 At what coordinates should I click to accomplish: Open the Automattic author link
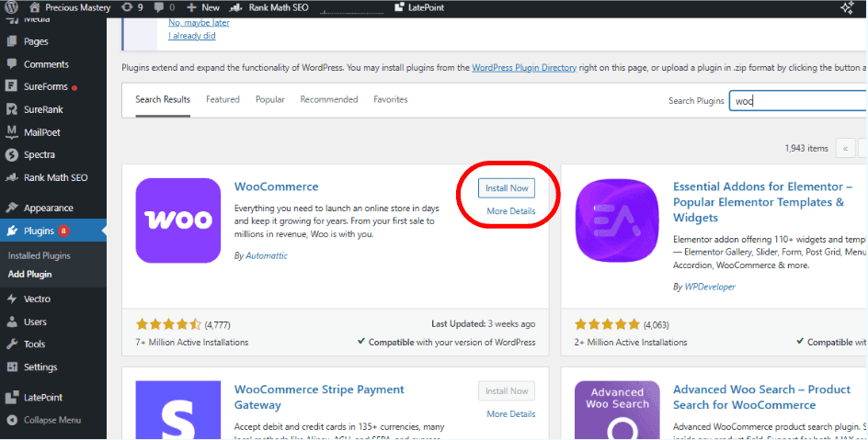click(267, 255)
